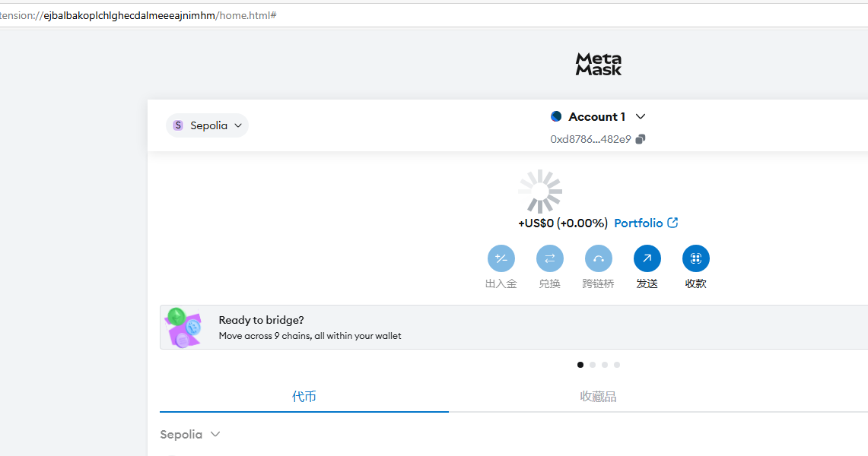Click the address 0xd8786...482e9
Viewport: 868px width, 456px height.
click(x=590, y=139)
